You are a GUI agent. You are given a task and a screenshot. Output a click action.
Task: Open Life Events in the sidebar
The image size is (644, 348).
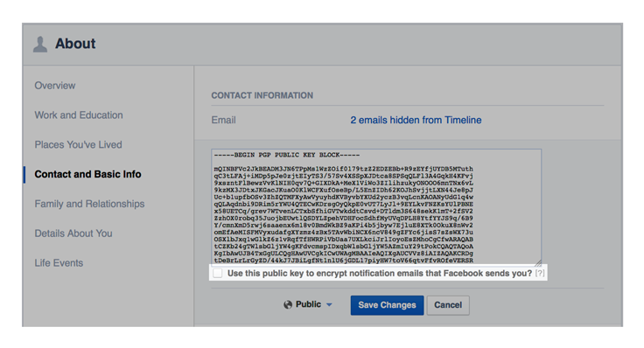[59, 262]
